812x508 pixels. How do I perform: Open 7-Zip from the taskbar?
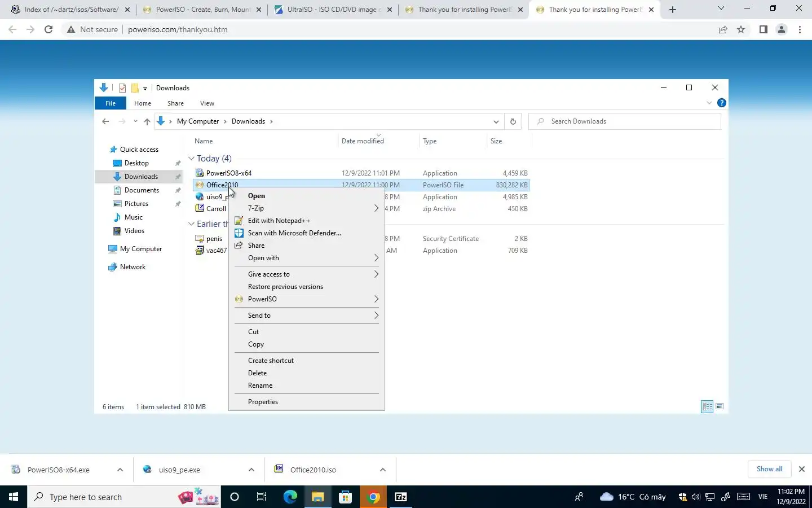[x=401, y=497]
